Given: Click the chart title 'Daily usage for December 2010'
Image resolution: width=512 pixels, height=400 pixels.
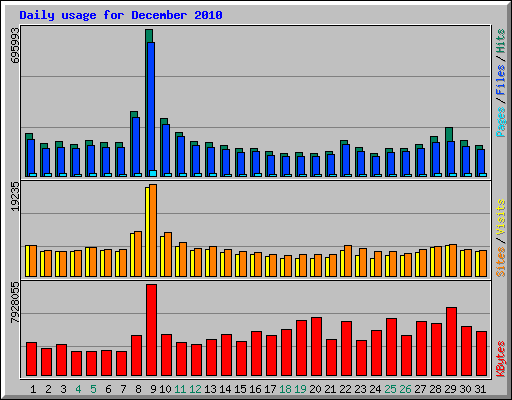Looking at the screenshot, I should [x=121, y=15].
